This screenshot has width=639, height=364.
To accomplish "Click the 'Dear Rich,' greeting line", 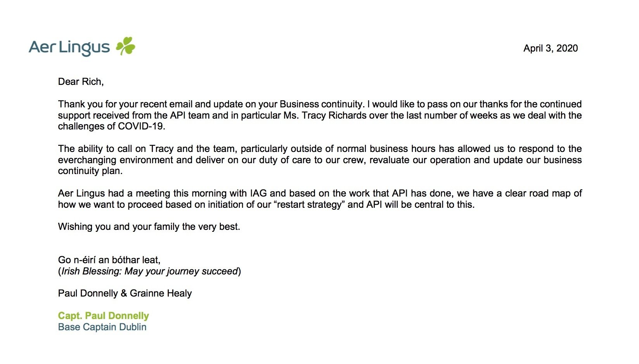I will click(x=81, y=82).
